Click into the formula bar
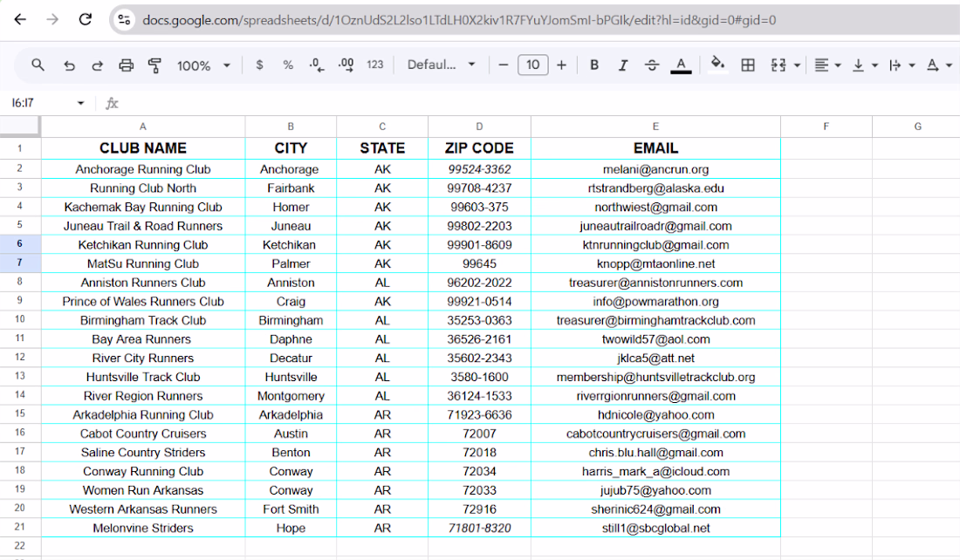This screenshot has height=560, width=960. (538, 103)
